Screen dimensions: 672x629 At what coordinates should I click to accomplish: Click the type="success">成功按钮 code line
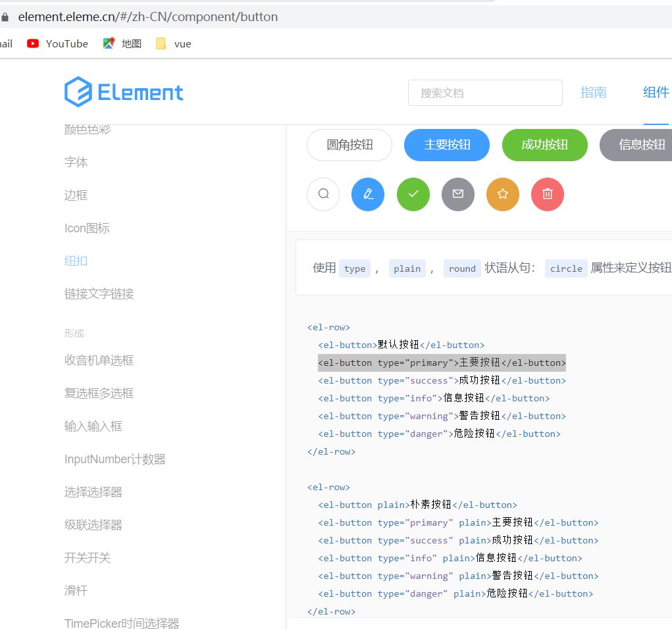click(442, 380)
